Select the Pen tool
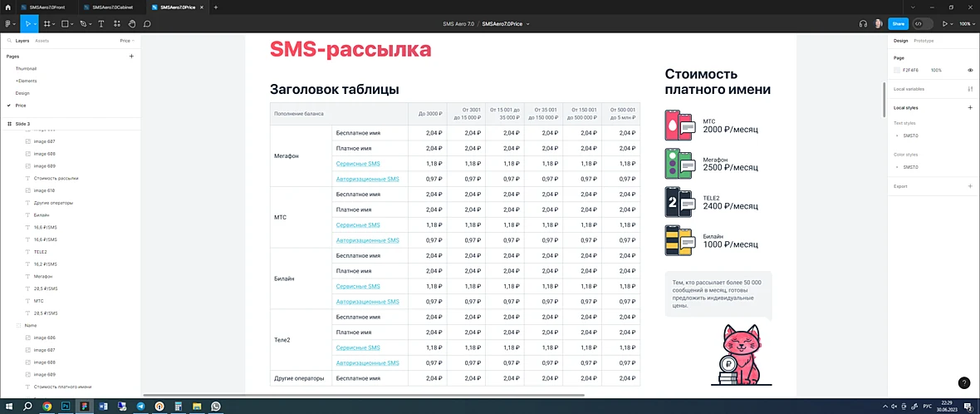Screen dimensions: 980x414 pos(82,24)
